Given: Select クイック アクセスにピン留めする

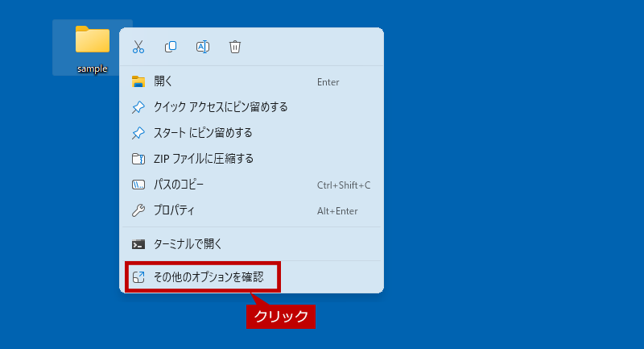Looking at the screenshot, I should click(251, 107).
